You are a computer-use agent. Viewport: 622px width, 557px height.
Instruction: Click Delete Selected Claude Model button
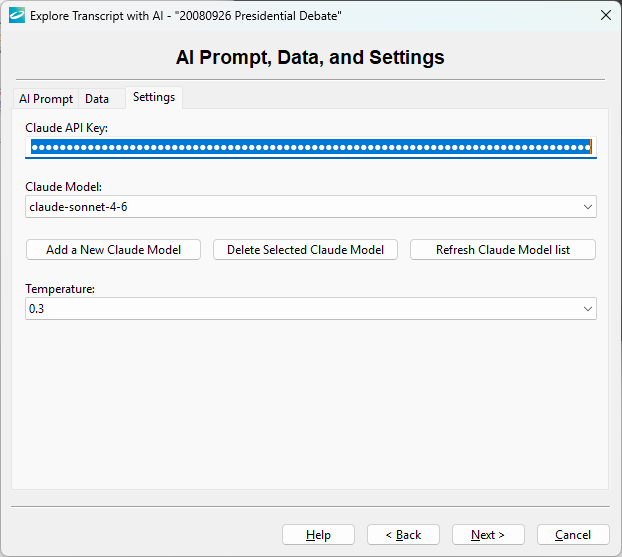tap(305, 249)
